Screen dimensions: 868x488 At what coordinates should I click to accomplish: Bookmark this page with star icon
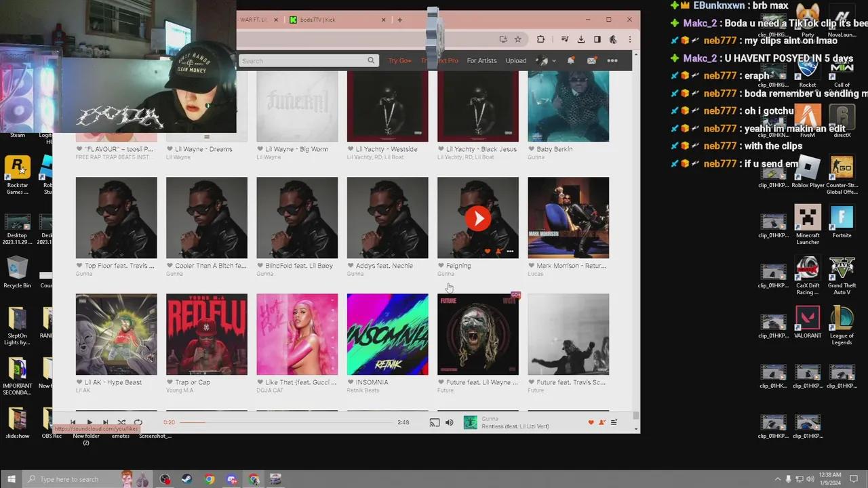[518, 39]
